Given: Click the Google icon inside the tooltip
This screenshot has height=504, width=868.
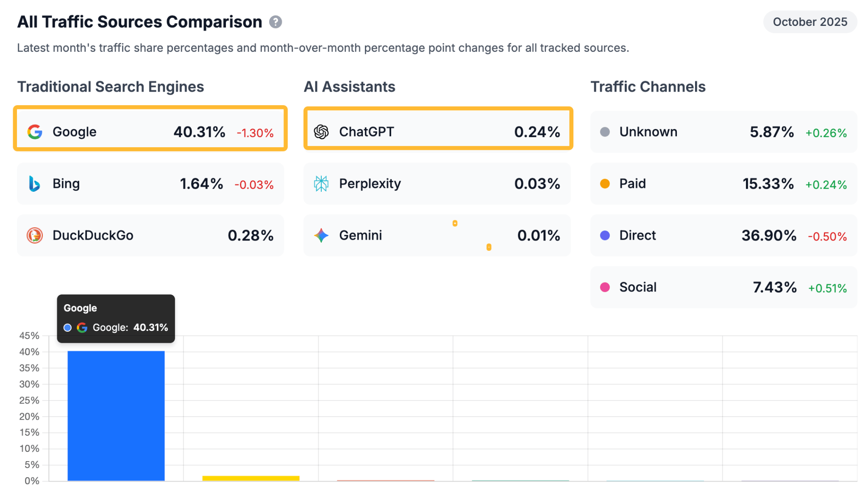Looking at the screenshot, I should pos(82,328).
